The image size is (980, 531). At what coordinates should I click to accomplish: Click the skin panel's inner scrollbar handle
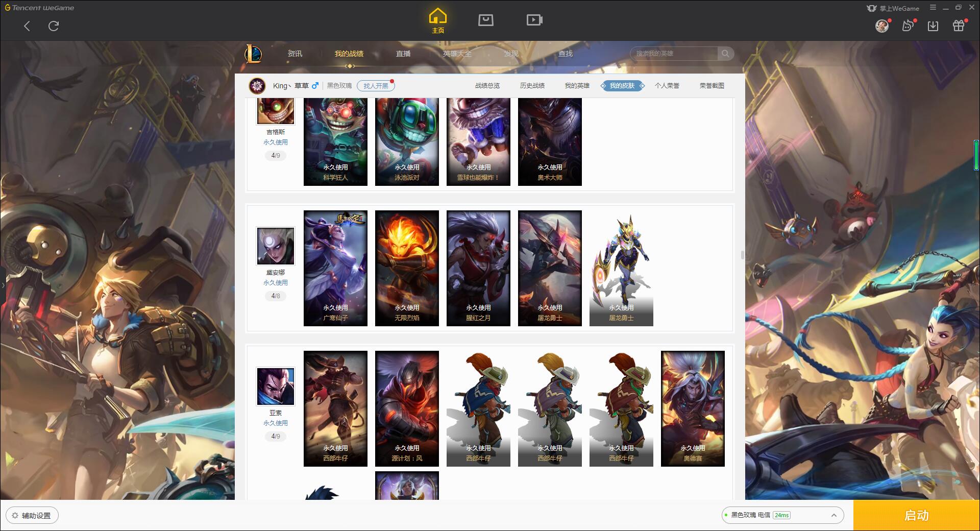pyautogui.click(x=742, y=255)
